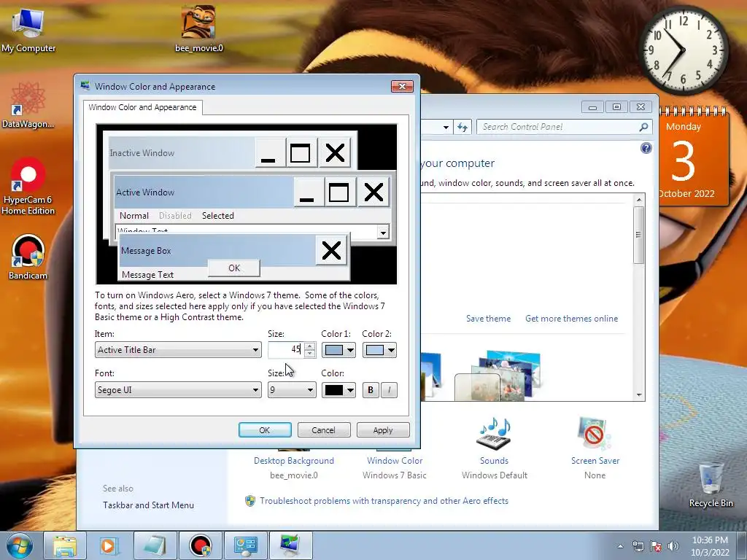The image size is (747, 560).
Task: Click the preview Message Box OK button
Action: pos(234,268)
